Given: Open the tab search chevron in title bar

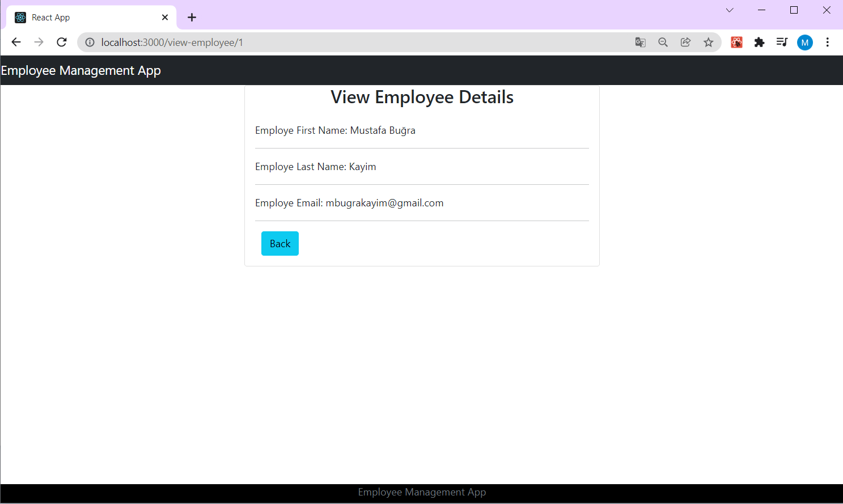Looking at the screenshot, I should click(729, 10).
